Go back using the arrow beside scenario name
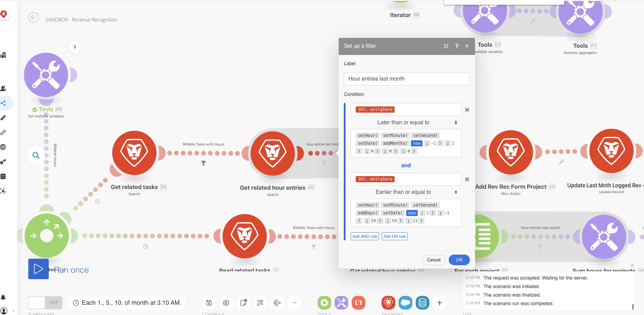The image size is (644, 315). pos(33,17)
